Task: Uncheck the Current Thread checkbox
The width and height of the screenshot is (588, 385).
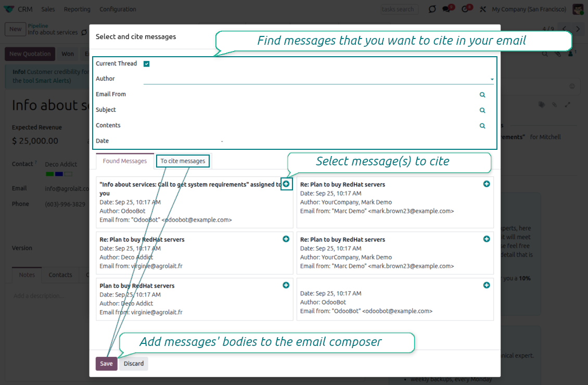Action: click(x=146, y=63)
